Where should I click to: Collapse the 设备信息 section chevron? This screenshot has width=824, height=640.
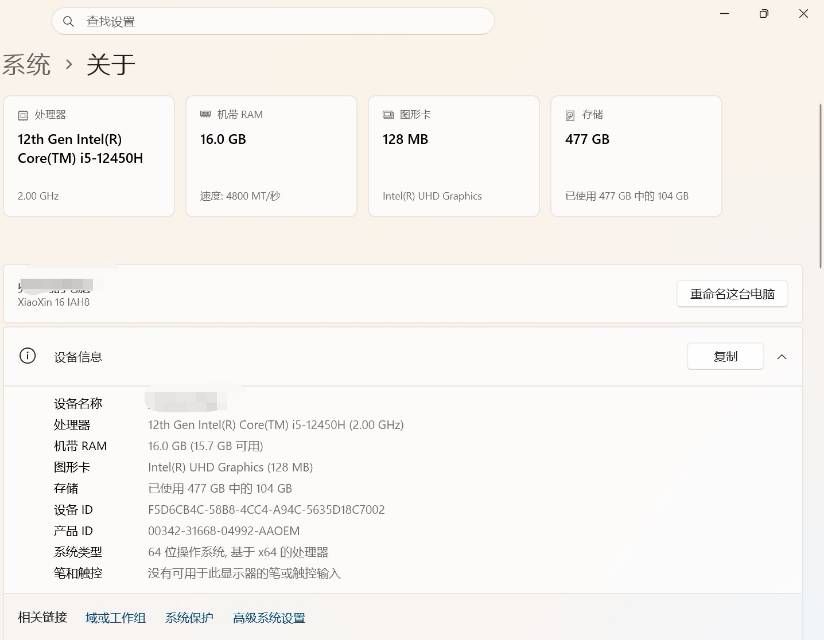782,357
